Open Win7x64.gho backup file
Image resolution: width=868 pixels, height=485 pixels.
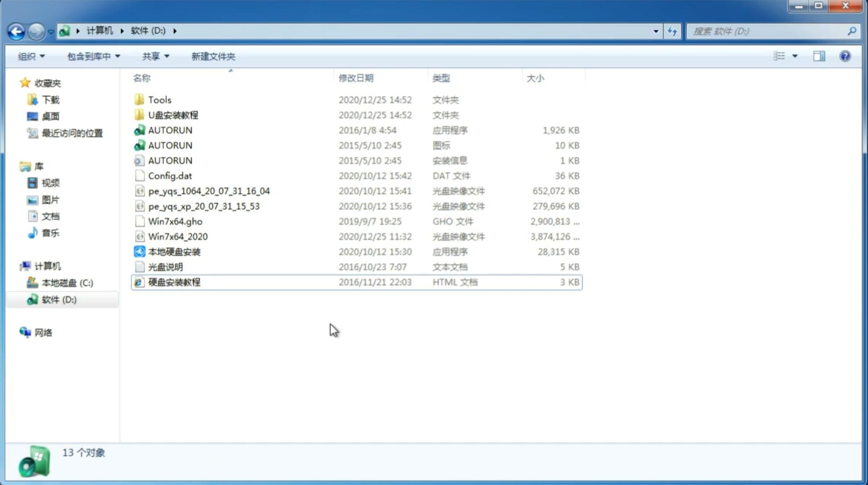click(x=175, y=221)
